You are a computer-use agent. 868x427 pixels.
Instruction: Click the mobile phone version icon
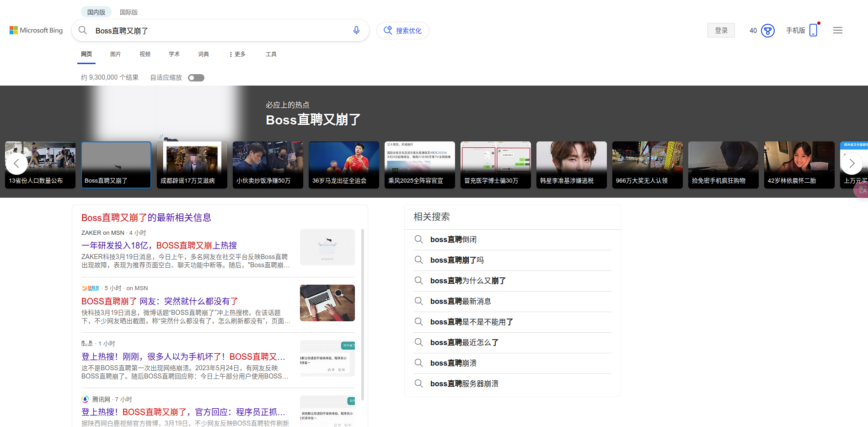pos(813,30)
